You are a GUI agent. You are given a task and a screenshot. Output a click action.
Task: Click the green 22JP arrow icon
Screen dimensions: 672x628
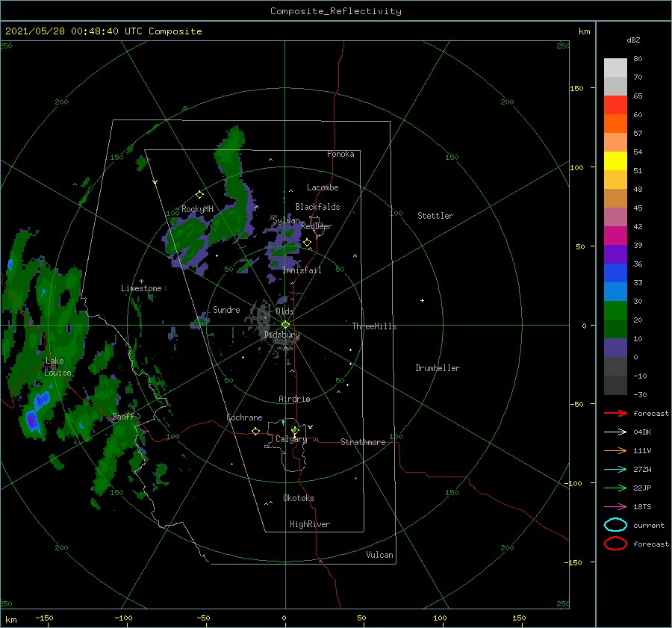coord(615,488)
